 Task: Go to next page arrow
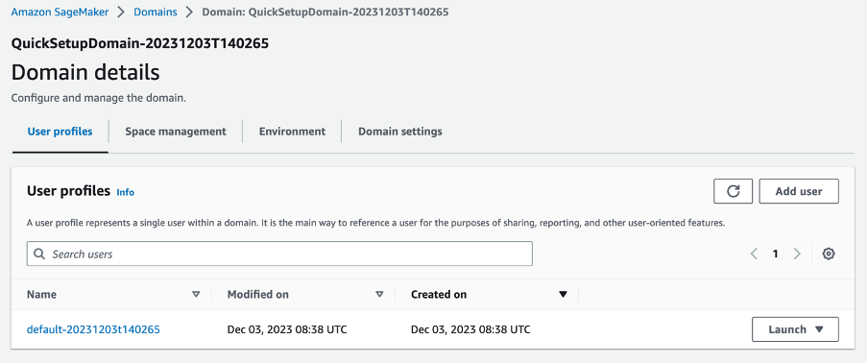point(797,254)
